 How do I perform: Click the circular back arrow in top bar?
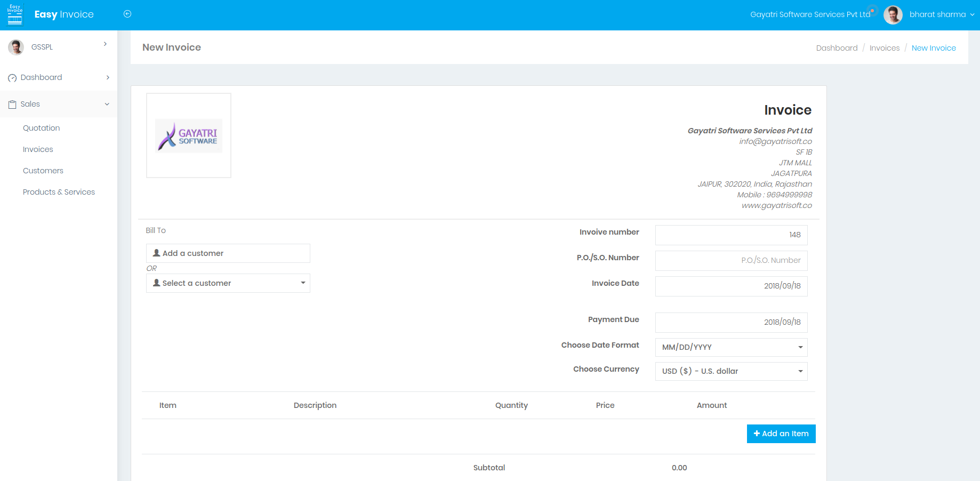(127, 14)
